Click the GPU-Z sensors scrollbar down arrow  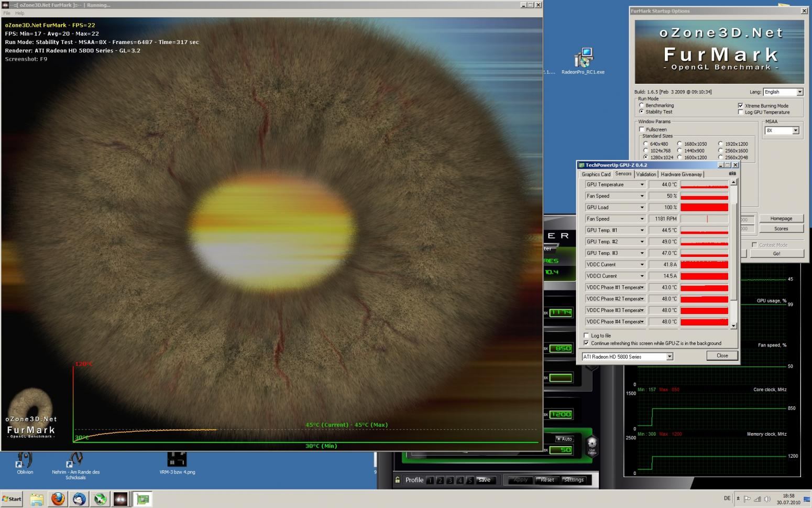733,326
